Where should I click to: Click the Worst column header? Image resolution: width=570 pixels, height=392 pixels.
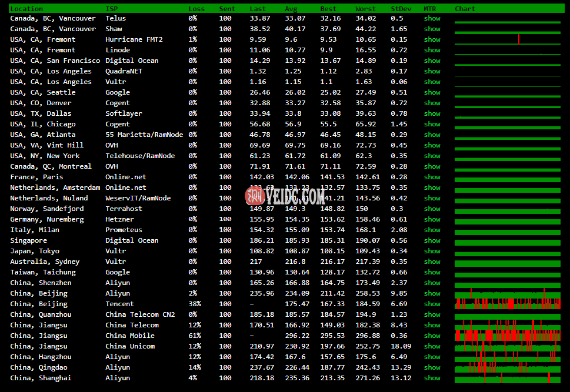[x=365, y=9]
